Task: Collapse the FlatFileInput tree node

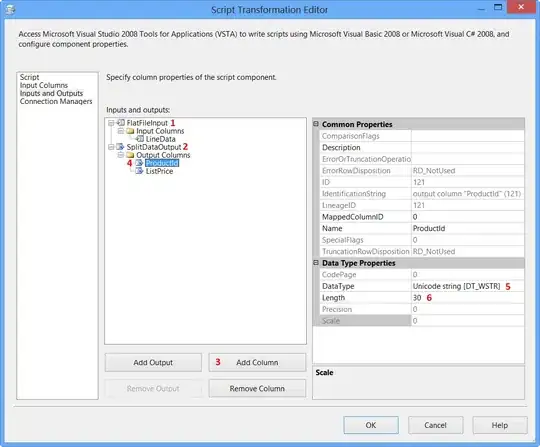Action: pos(111,123)
